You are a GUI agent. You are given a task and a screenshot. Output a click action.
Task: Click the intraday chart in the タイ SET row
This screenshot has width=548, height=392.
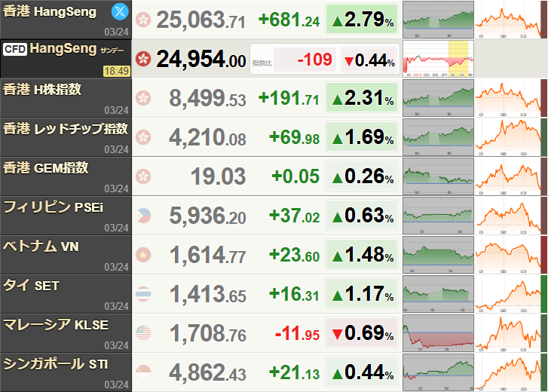438,294
